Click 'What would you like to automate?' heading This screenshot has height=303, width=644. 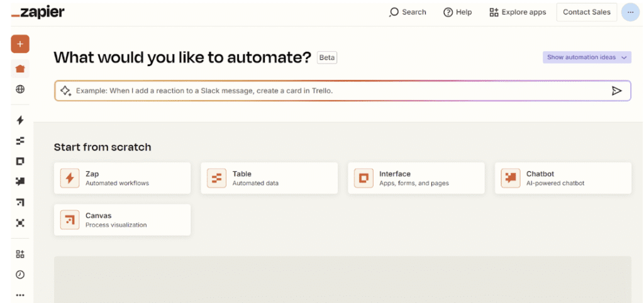183,57
